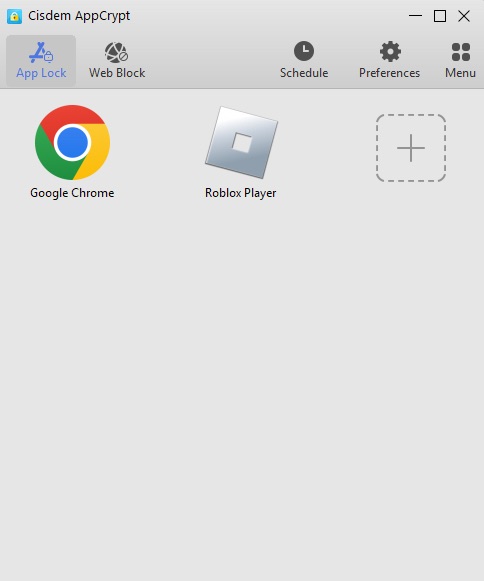Screen dimensions: 484x581
Task: Click the Roblox Player label text
Action: (241, 193)
